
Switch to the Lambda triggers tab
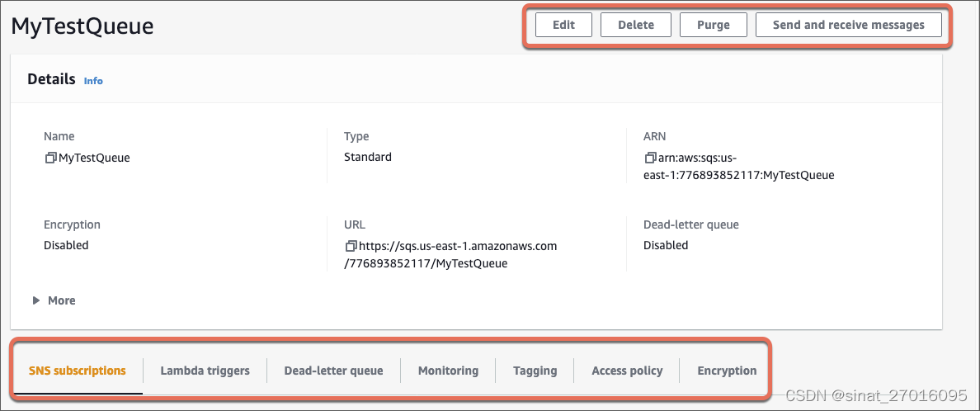tap(205, 371)
